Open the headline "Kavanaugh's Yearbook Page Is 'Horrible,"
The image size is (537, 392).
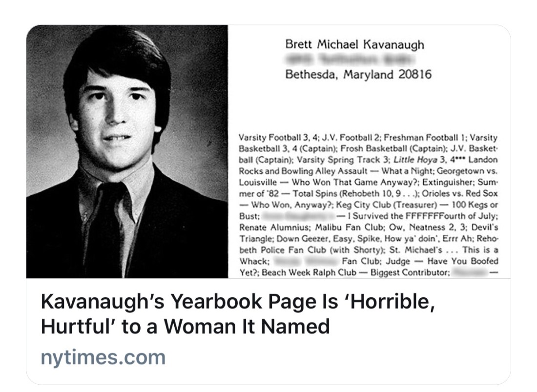[x=237, y=303]
